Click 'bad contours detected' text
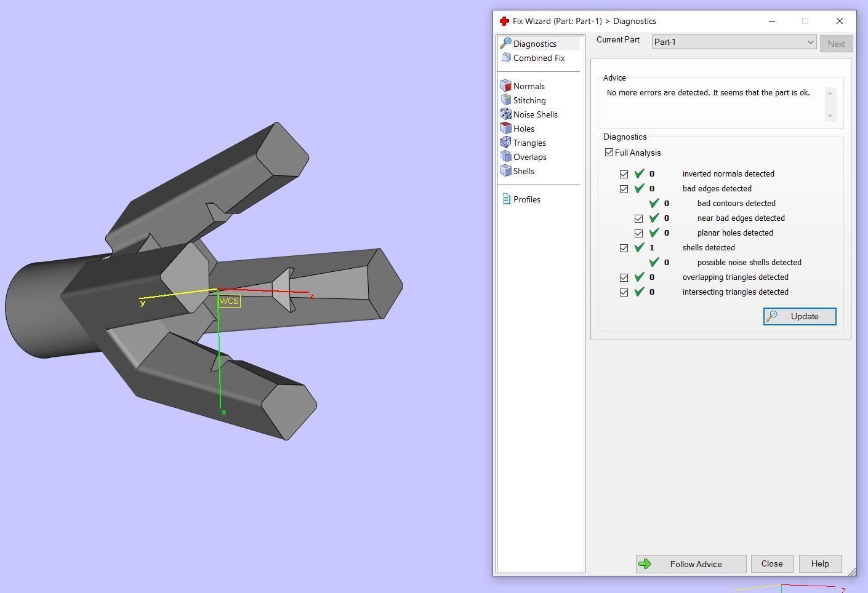Viewport: 868px width, 593px height. pos(736,204)
